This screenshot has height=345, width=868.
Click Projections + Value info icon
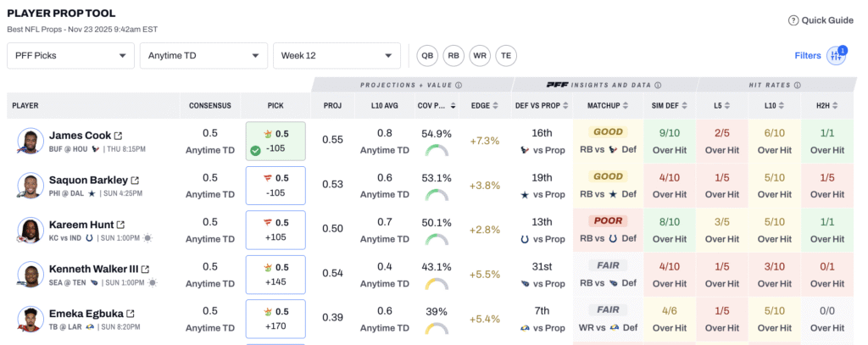459,85
